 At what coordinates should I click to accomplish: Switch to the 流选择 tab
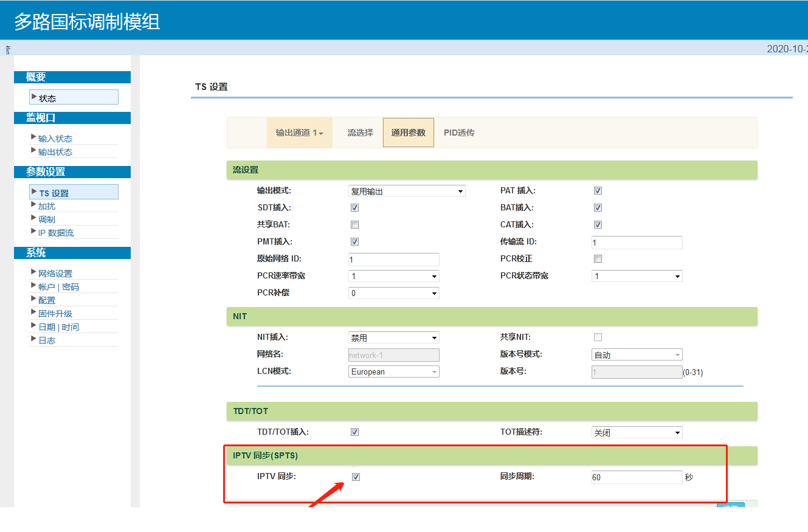pyautogui.click(x=360, y=133)
